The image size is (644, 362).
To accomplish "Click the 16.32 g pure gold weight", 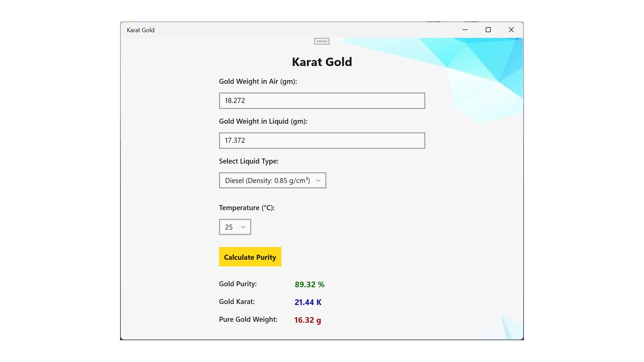I will (x=307, y=320).
